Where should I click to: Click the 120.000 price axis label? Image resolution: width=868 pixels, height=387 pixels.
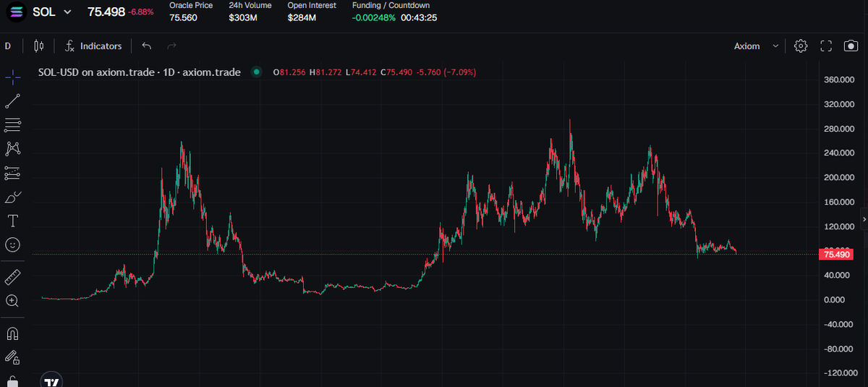click(x=840, y=226)
